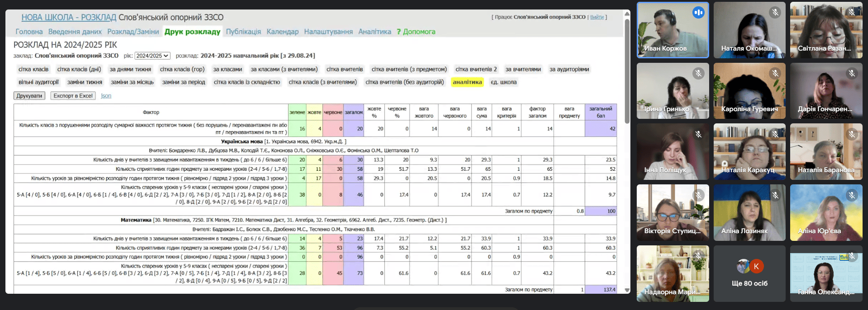868x310 pixels.
Task: Click the audio speaking indicator on Иван Коржов's tile
Action: coord(698,13)
